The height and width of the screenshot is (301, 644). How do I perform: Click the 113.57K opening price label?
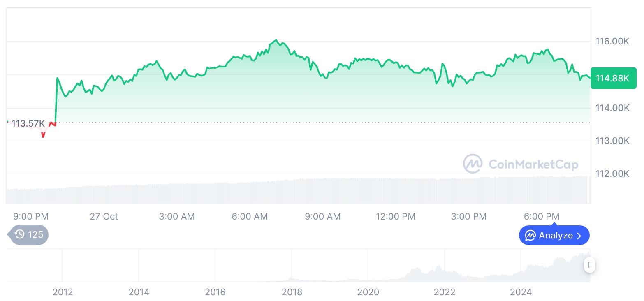tap(28, 123)
